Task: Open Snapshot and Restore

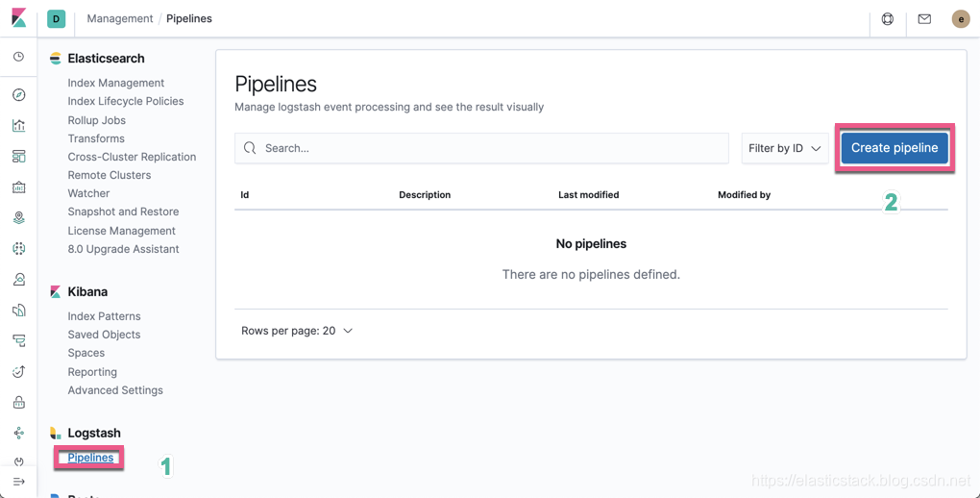Action: coord(124,212)
